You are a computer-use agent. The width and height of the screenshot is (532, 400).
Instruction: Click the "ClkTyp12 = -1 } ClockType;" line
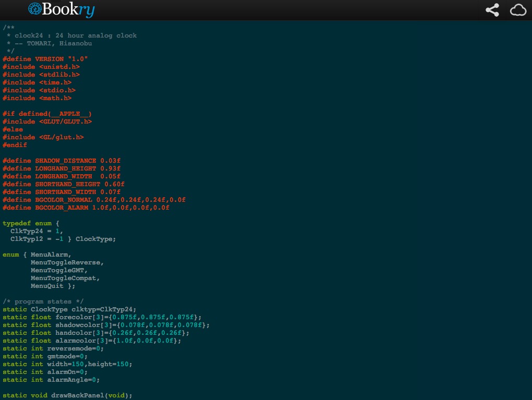tap(63, 239)
